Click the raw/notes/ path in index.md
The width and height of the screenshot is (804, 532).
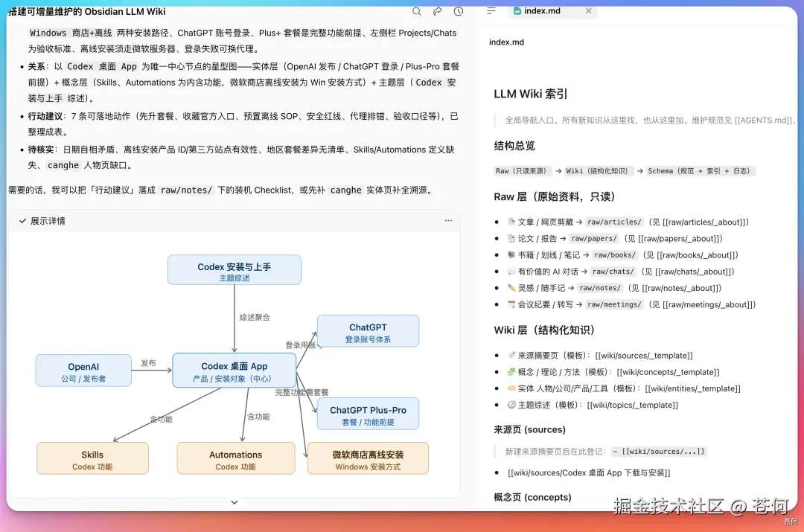click(x=600, y=287)
